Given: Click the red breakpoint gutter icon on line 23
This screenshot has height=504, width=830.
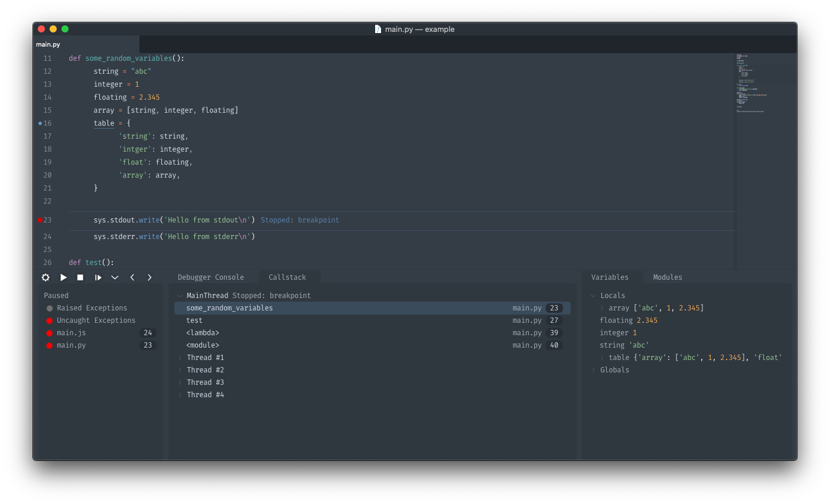Looking at the screenshot, I should [x=40, y=220].
